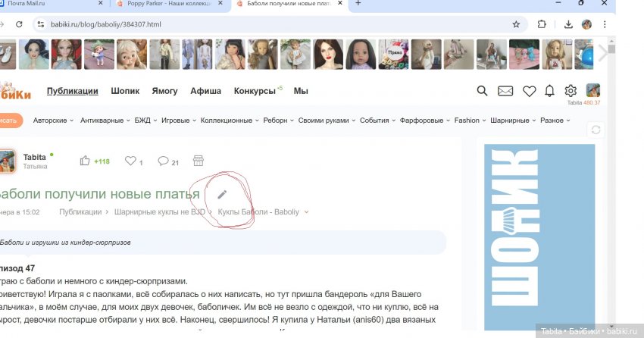This screenshot has width=644, height=338.
Task: Click the pencil edit icon beside post title
Action: [x=222, y=195]
